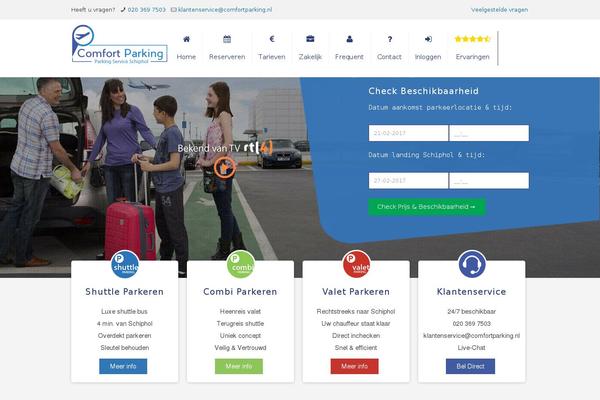The height and width of the screenshot is (400, 600).
Task: Click the Reserveren calendar icon
Action: tap(227, 39)
